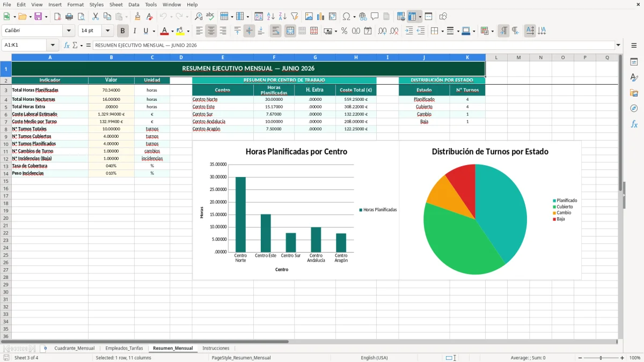The height and width of the screenshot is (362, 644).
Task: Toggle Underline formatting
Action: tap(145, 31)
